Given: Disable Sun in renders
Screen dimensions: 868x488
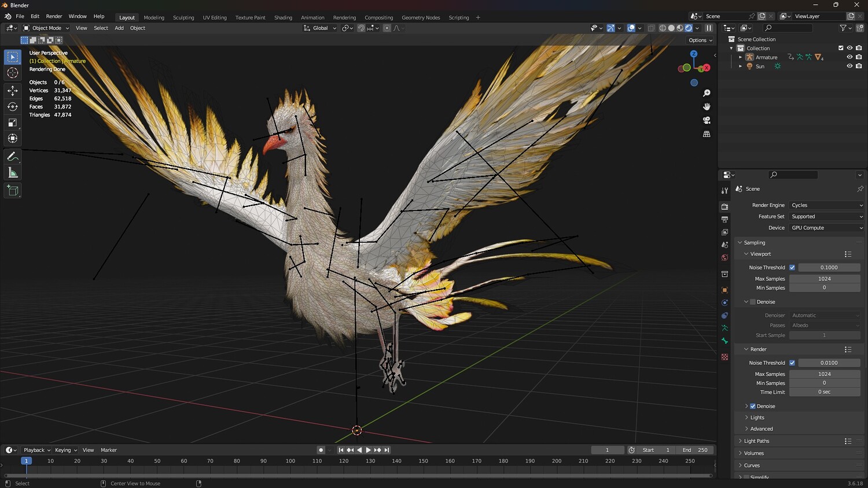Looking at the screenshot, I should 859,66.
